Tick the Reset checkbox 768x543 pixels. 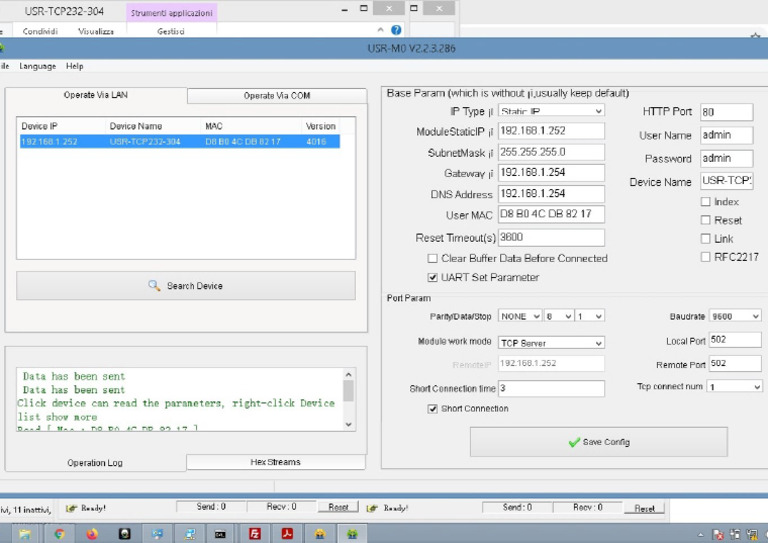pyautogui.click(x=705, y=220)
